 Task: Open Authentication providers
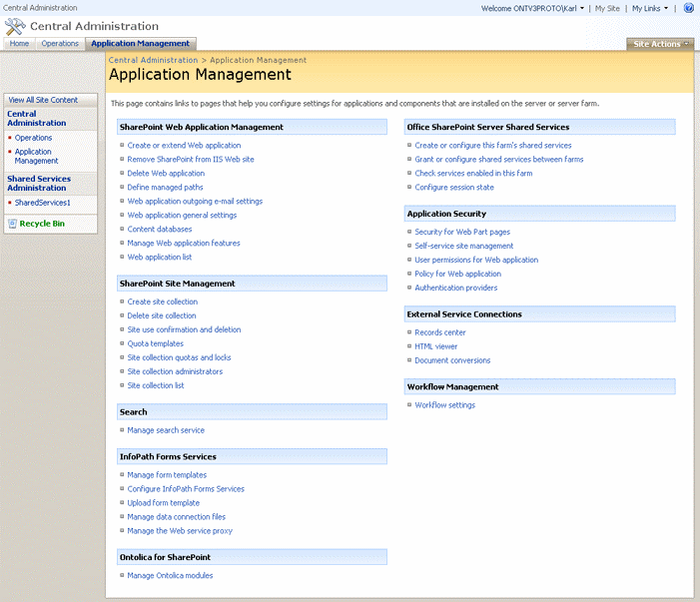pos(456,288)
